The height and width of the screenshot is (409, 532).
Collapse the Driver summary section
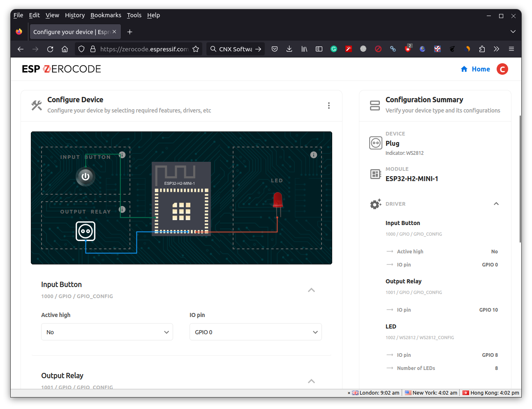(x=496, y=204)
